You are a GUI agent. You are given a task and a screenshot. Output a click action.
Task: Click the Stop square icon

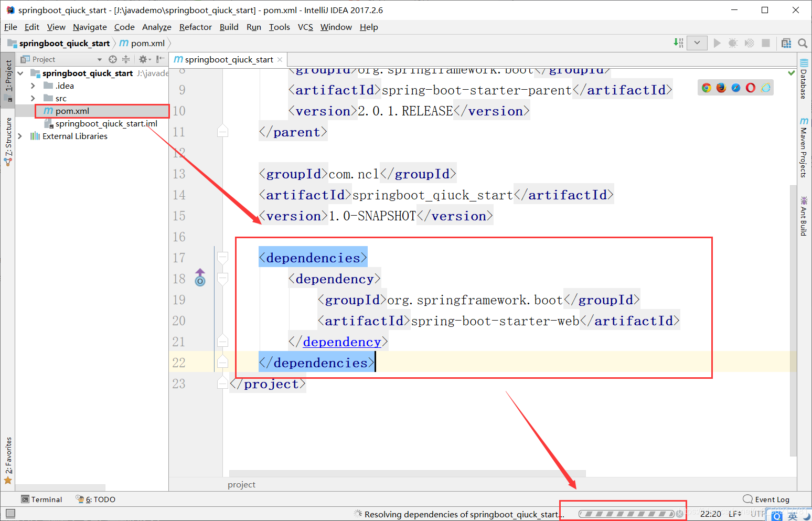766,43
